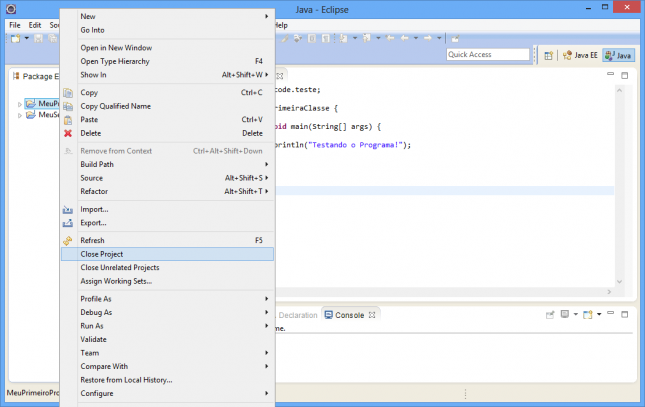Open the File menu
The image size is (645, 407).
(x=15, y=25)
